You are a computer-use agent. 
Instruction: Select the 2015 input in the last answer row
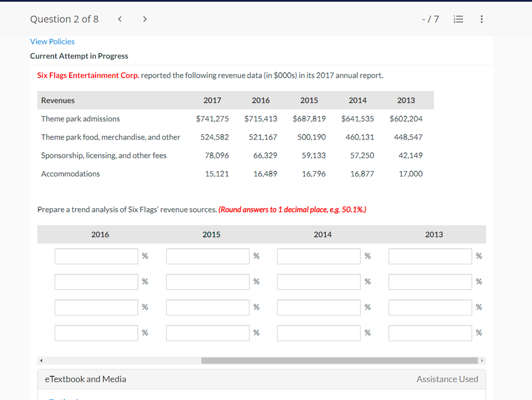pyautogui.click(x=208, y=333)
